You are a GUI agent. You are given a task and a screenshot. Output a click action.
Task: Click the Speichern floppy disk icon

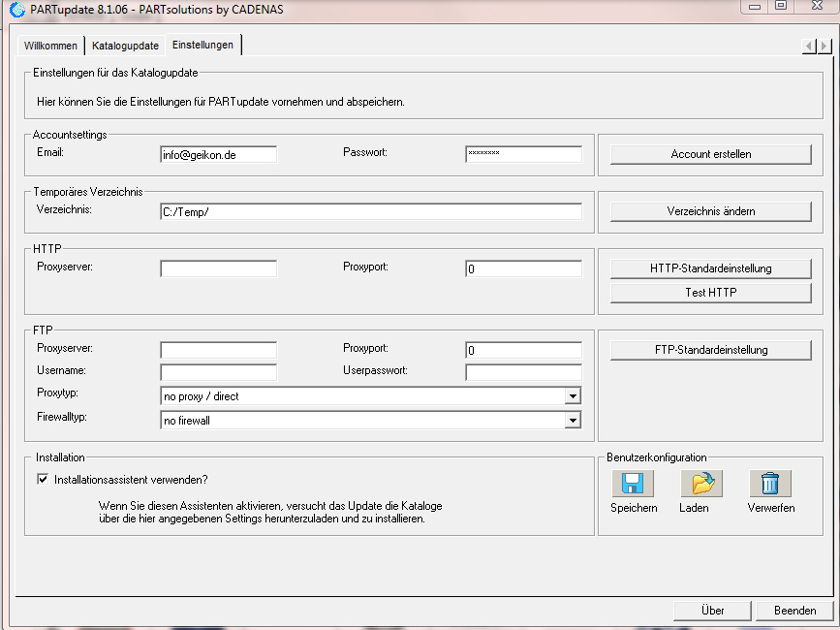633,484
